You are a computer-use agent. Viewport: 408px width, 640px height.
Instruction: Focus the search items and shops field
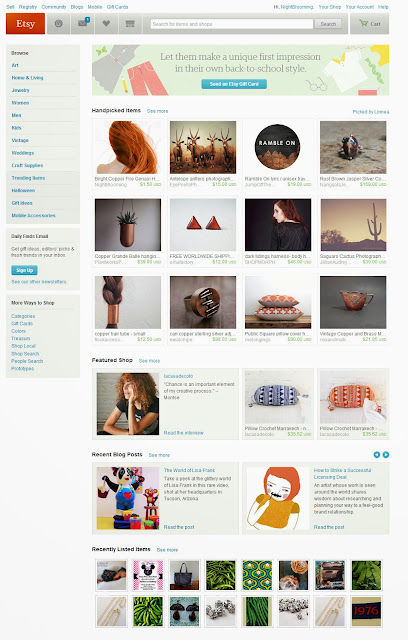(232, 24)
